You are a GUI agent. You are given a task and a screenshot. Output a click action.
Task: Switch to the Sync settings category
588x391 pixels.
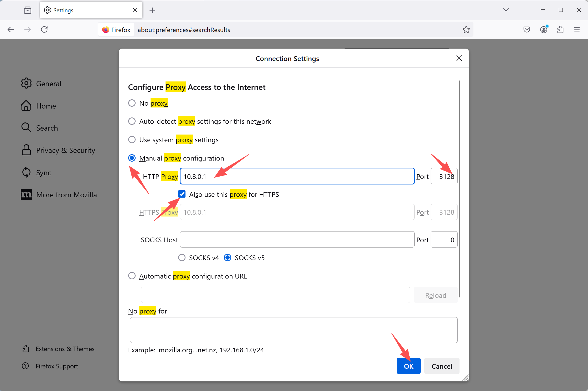point(43,173)
